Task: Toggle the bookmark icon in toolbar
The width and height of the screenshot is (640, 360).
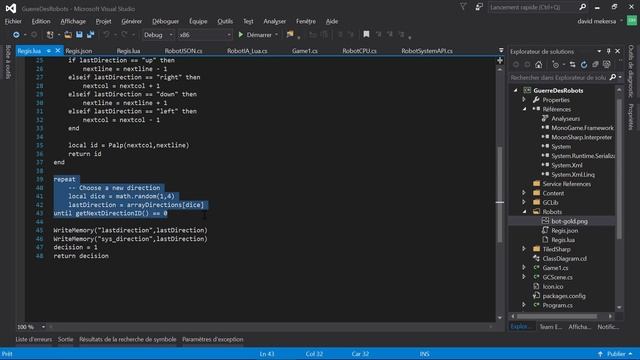Action: (x=366, y=35)
